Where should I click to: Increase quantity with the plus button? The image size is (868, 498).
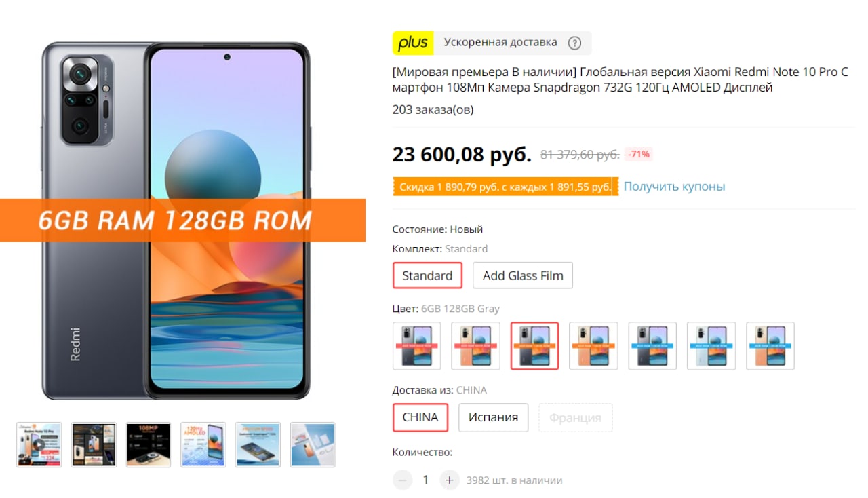click(450, 480)
